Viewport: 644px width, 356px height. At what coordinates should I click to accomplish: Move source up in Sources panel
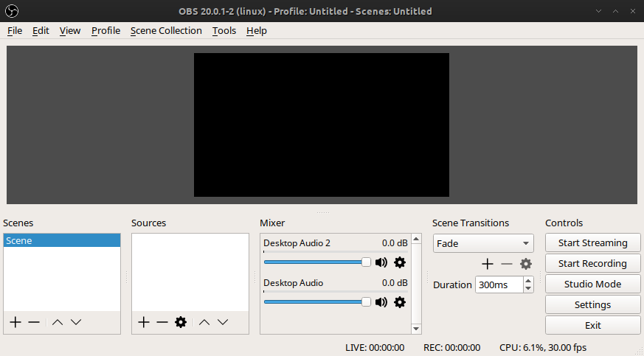(x=204, y=322)
